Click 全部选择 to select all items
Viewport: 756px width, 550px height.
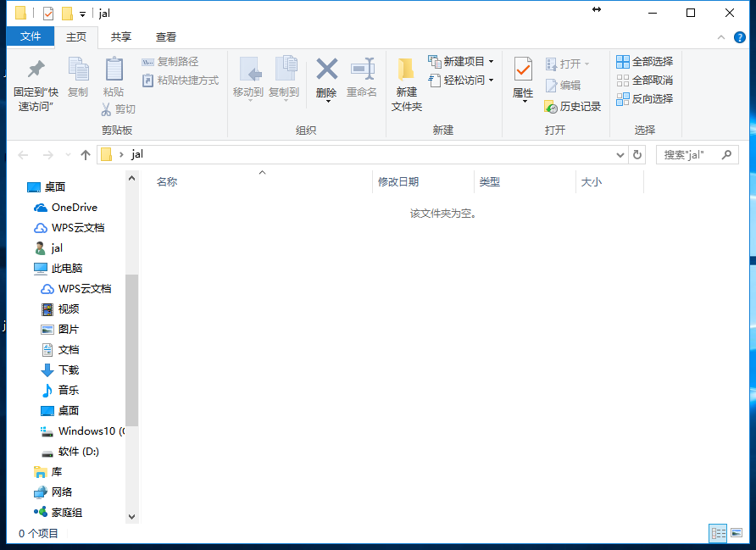(x=647, y=60)
